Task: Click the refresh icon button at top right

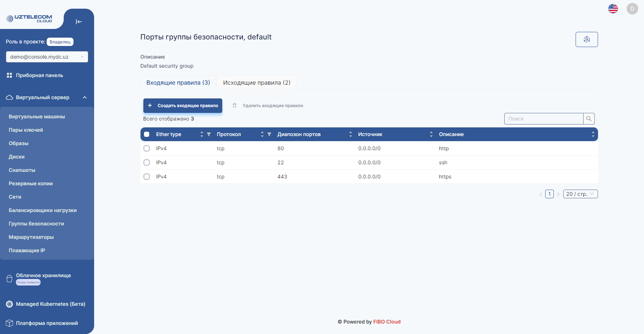Action: coord(586,39)
